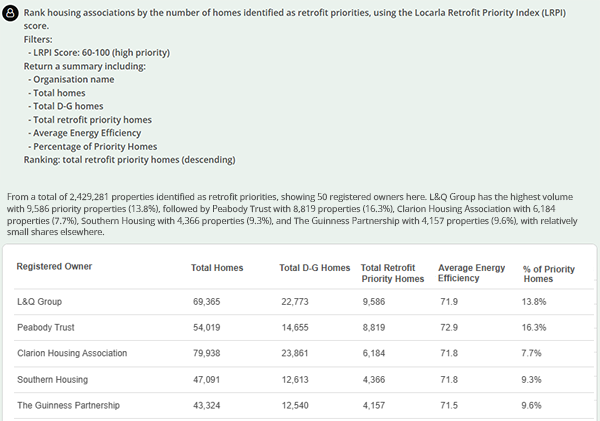This screenshot has height=421, width=600.
Task: Click the 'LRPI Score: 60-100' filter line
Action: click(x=101, y=53)
